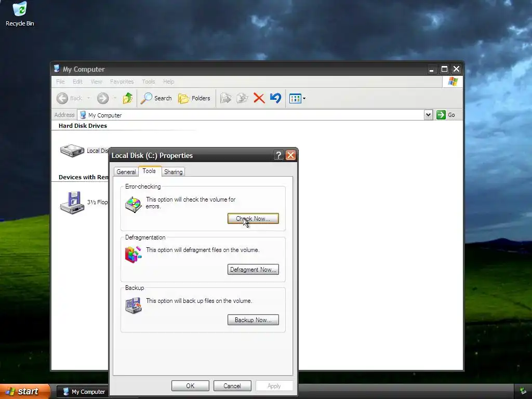Open the Address bar dropdown
Screen dimensions: 532x399
pos(428,115)
